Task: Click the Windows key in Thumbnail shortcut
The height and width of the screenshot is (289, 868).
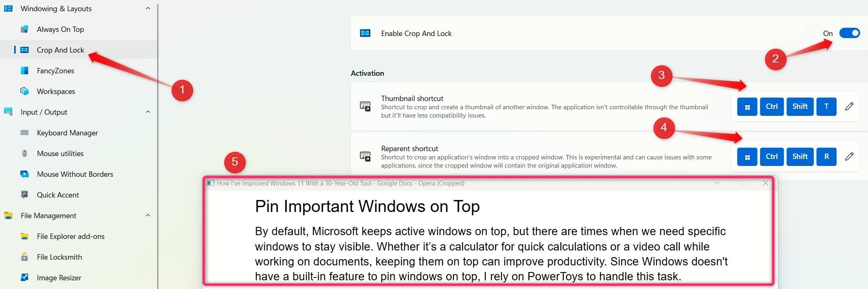Action: (x=747, y=107)
